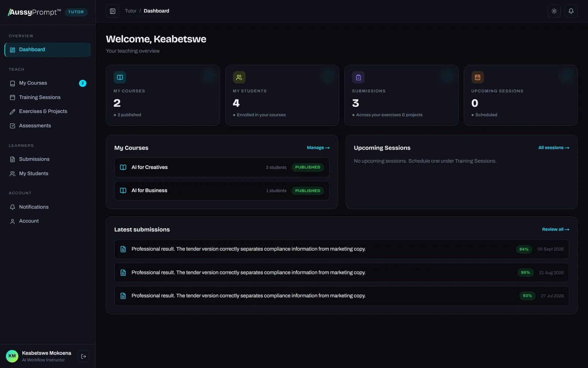Click the document icon of the 93% submission
The width and height of the screenshot is (588, 368).
(x=123, y=296)
